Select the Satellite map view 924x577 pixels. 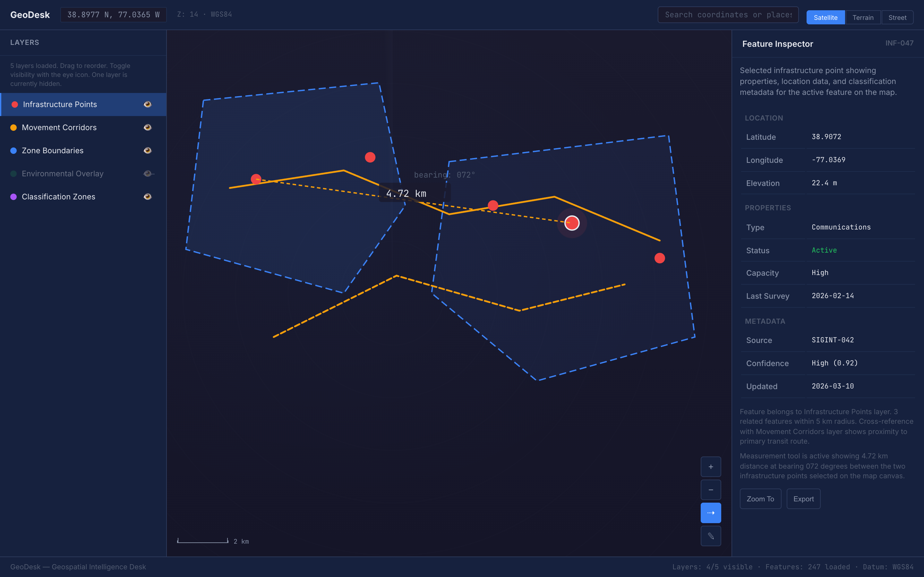(x=825, y=18)
